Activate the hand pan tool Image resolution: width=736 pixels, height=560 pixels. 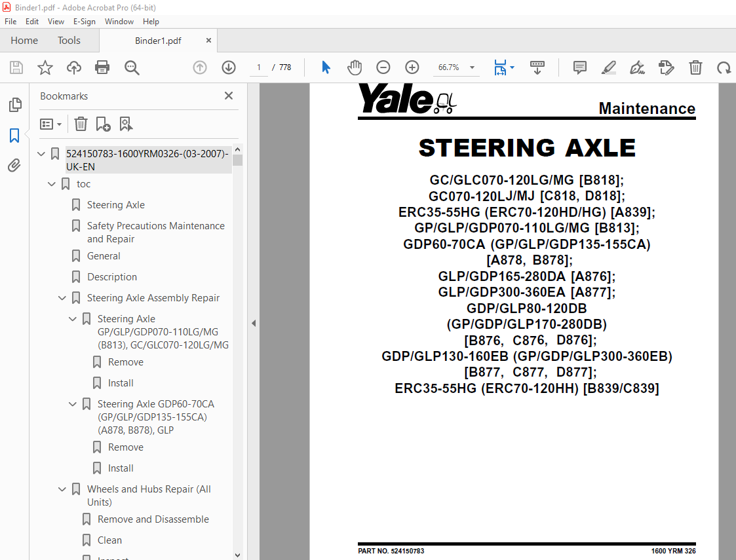point(355,67)
